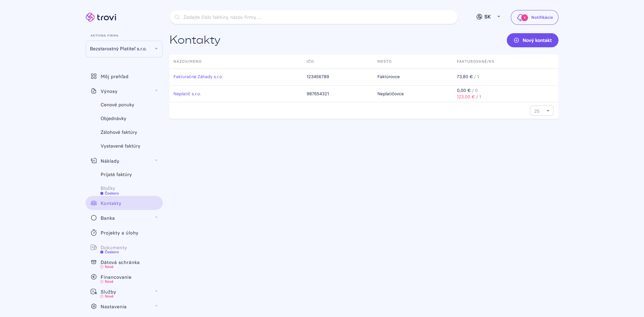Click the Projekty a úlohy timer icon

(x=94, y=233)
